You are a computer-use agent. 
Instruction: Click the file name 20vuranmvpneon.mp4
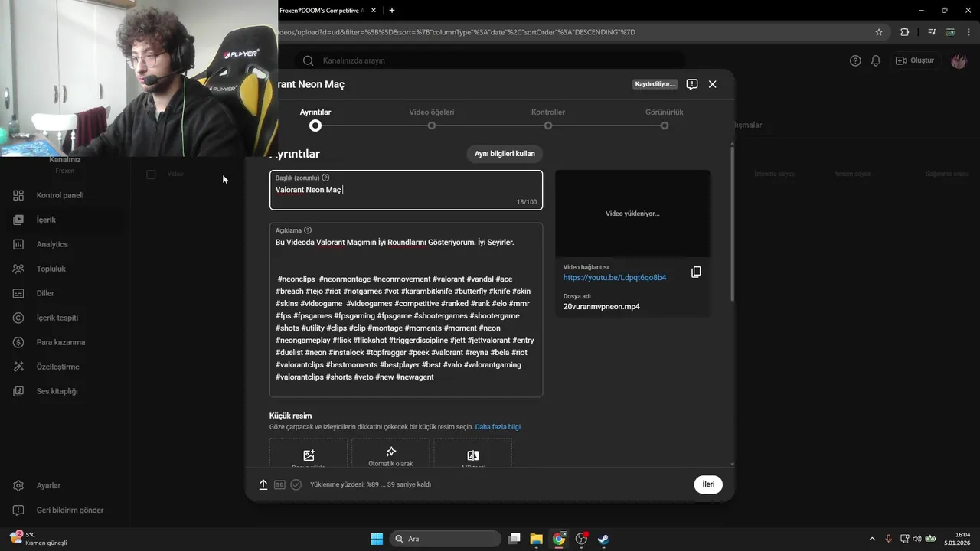(602, 307)
